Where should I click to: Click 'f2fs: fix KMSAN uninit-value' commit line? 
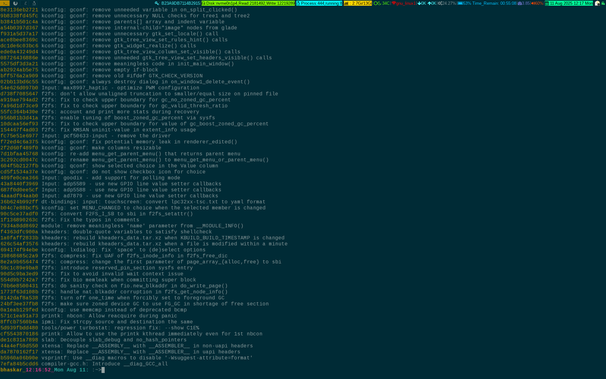coord(98,130)
